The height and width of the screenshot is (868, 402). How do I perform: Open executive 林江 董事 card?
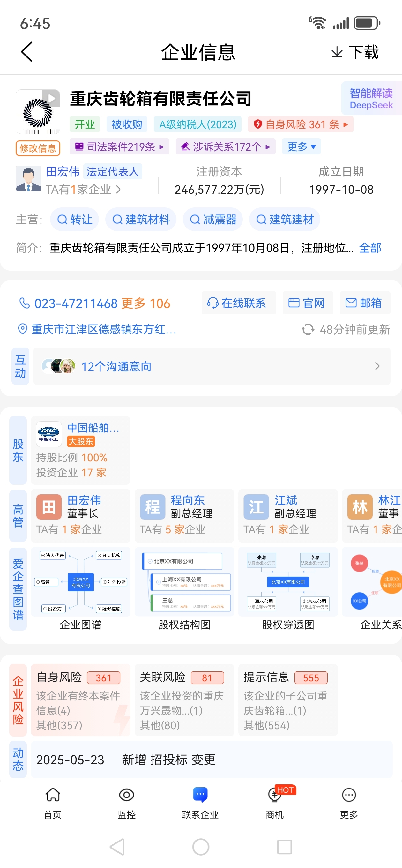[372, 516]
